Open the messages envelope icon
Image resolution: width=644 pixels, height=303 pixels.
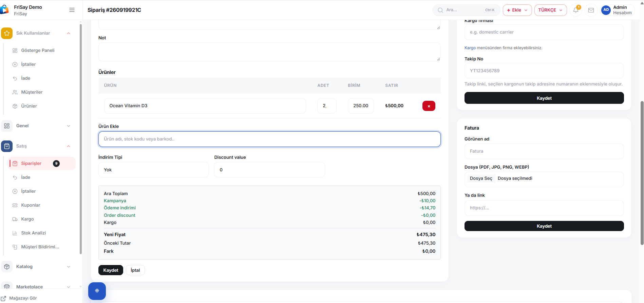pyautogui.click(x=591, y=10)
